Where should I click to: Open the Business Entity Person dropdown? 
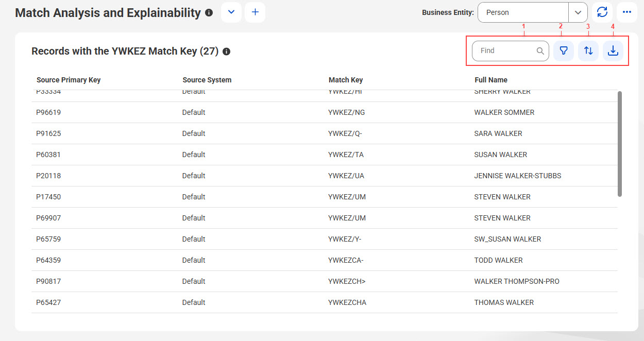(532, 12)
